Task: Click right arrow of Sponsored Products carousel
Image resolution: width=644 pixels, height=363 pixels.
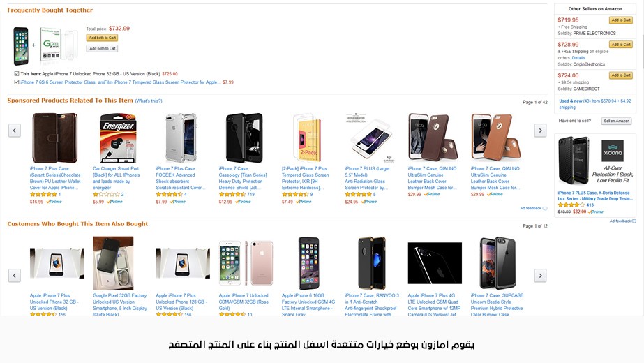Action: [540, 131]
